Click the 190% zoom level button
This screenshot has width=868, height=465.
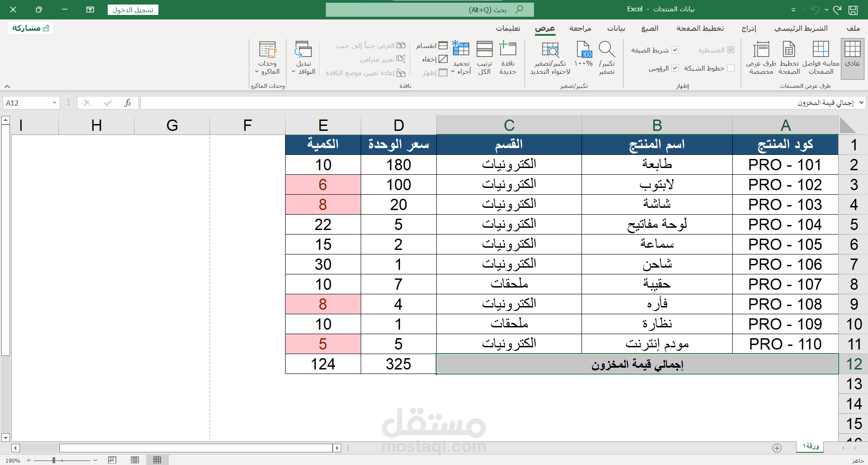13,460
